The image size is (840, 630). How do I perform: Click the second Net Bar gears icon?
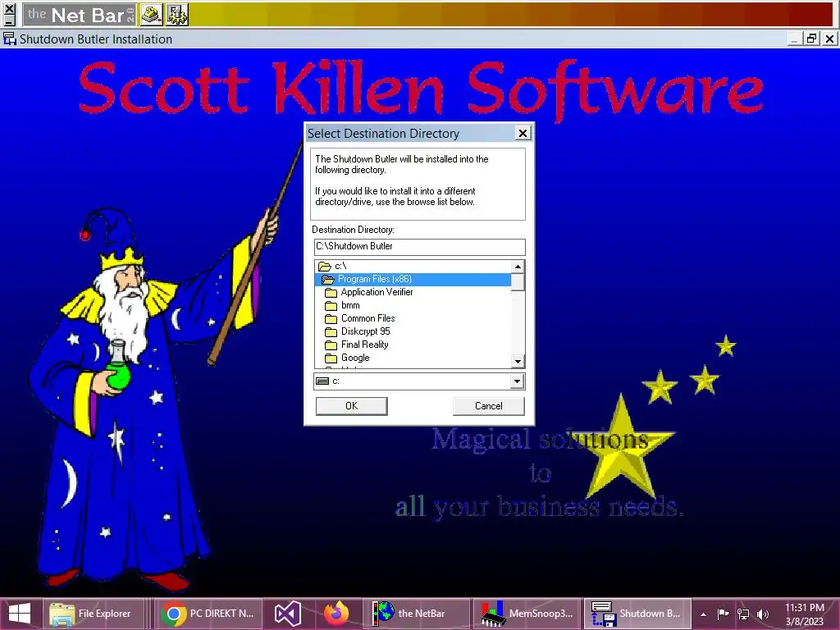(177, 15)
